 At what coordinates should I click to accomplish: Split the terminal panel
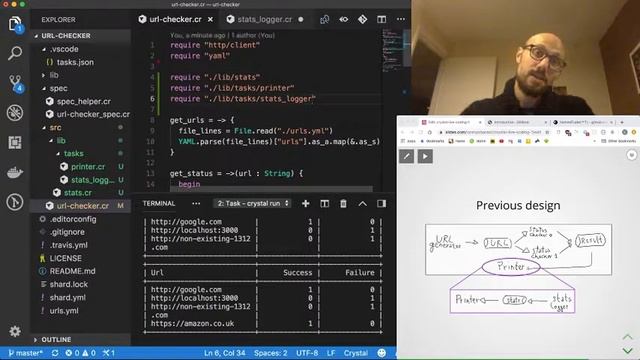click(x=324, y=203)
